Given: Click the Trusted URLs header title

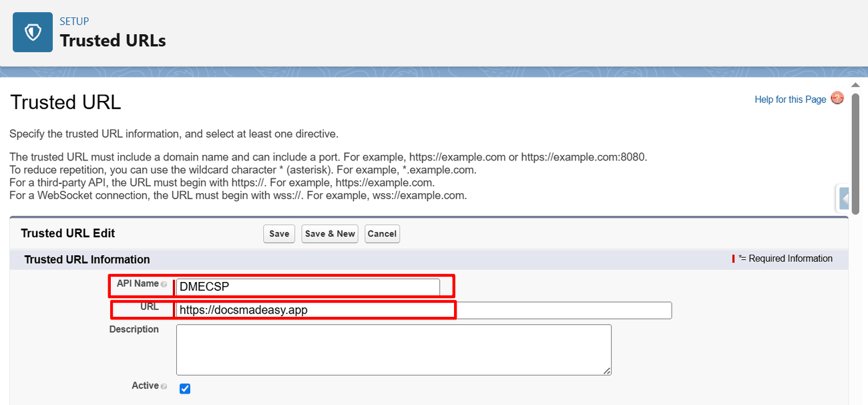Looking at the screenshot, I should [113, 40].
